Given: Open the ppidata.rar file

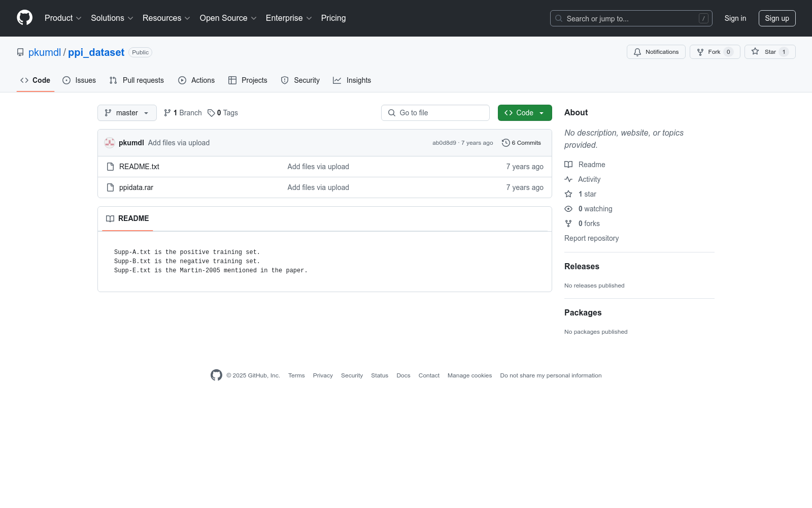Looking at the screenshot, I should [x=136, y=187].
